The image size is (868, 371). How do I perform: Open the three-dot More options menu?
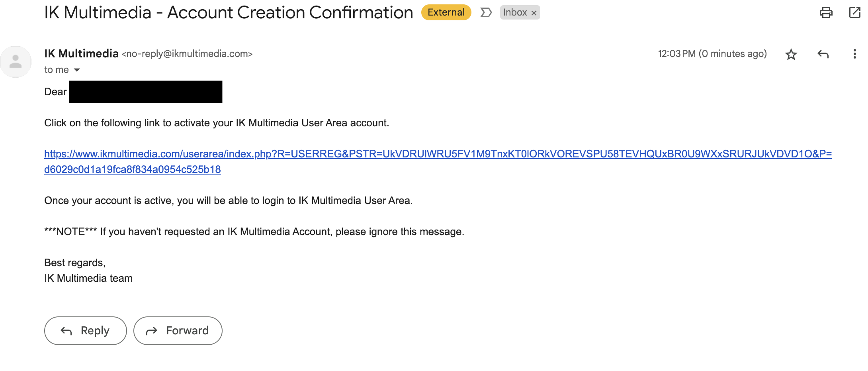click(854, 54)
